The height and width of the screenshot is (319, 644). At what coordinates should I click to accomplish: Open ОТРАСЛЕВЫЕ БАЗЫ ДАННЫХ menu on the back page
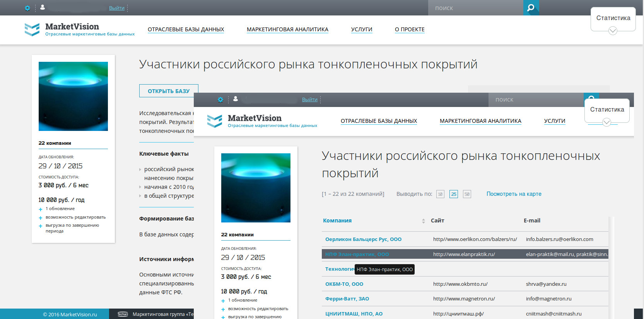click(186, 29)
